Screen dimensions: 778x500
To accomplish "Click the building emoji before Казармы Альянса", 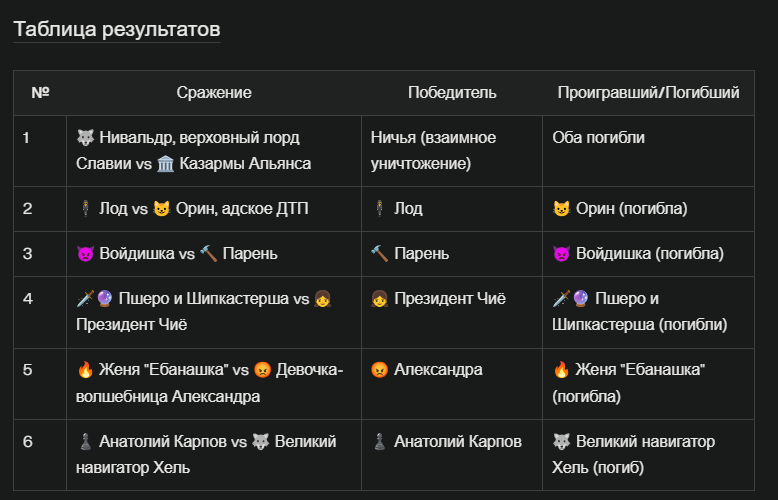I will click(165, 164).
